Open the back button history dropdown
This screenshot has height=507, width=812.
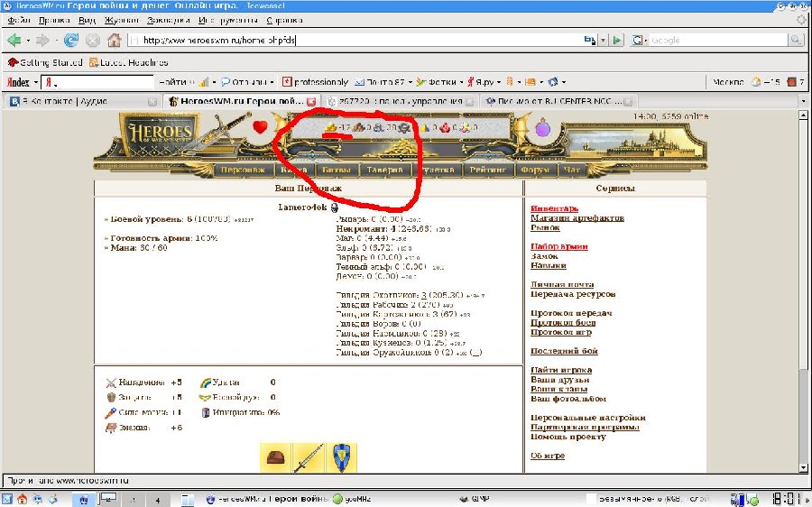[29, 41]
